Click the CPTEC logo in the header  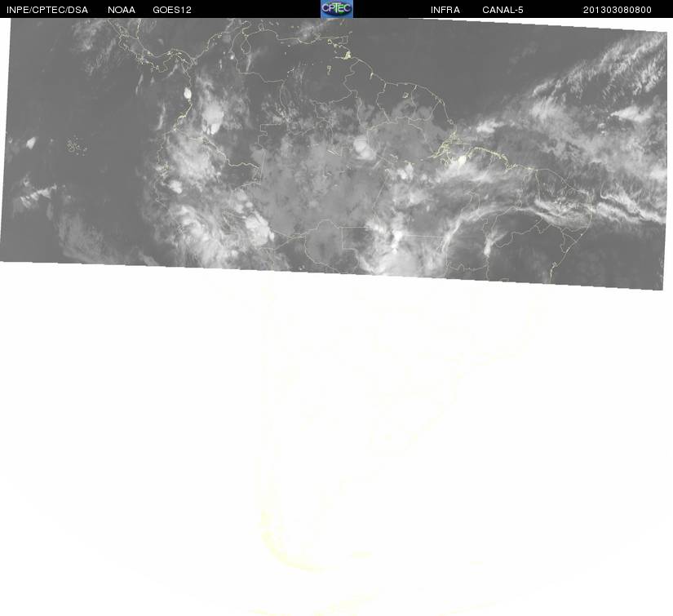337,9
